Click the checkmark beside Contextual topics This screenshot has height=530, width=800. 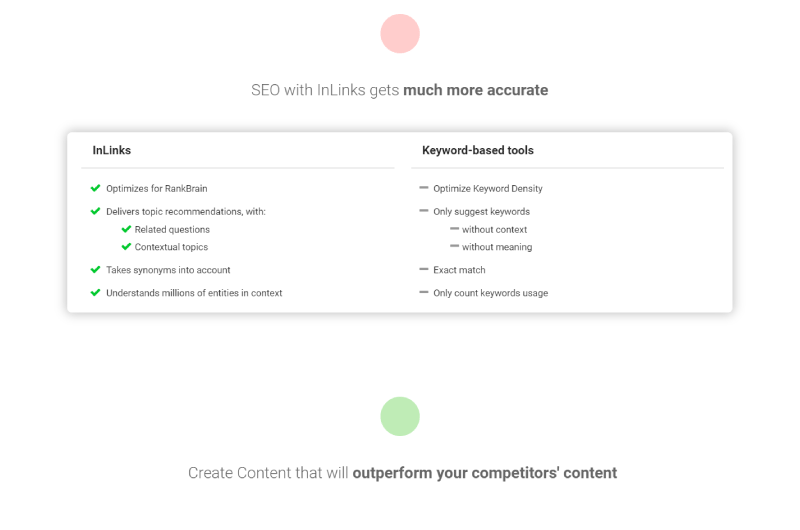click(x=127, y=246)
